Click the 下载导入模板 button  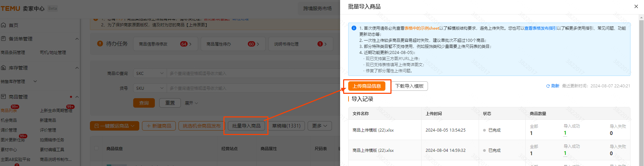409,86
